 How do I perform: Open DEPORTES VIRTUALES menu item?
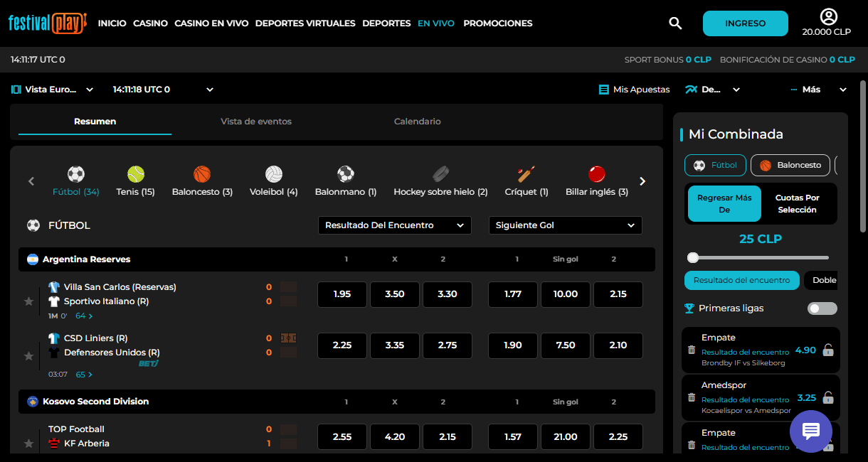(x=305, y=23)
